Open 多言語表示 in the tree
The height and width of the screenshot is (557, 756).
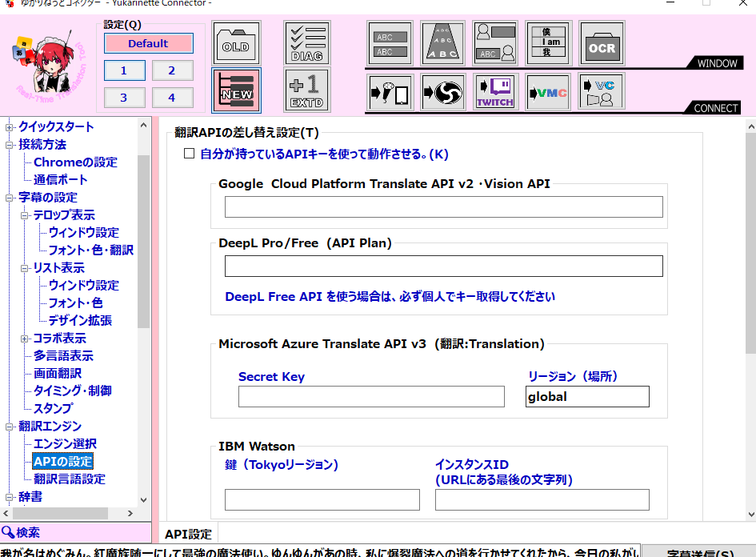[x=63, y=356]
